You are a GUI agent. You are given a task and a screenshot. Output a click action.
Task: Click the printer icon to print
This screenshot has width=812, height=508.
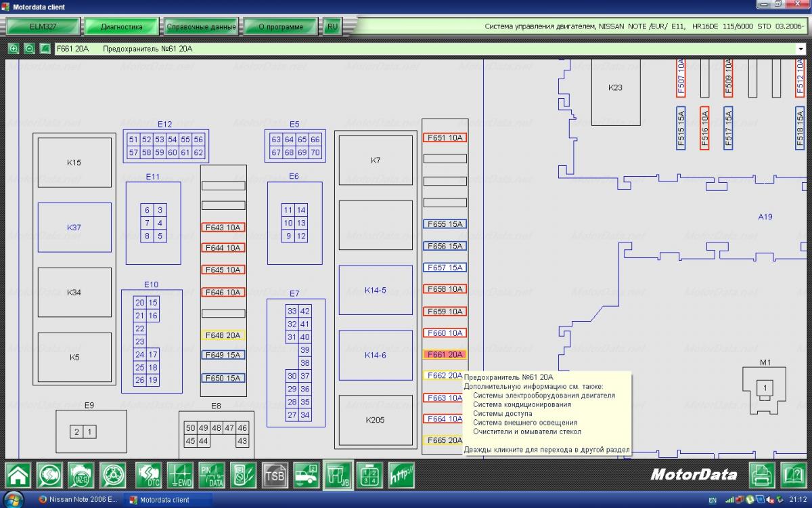pyautogui.click(x=763, y=474)
